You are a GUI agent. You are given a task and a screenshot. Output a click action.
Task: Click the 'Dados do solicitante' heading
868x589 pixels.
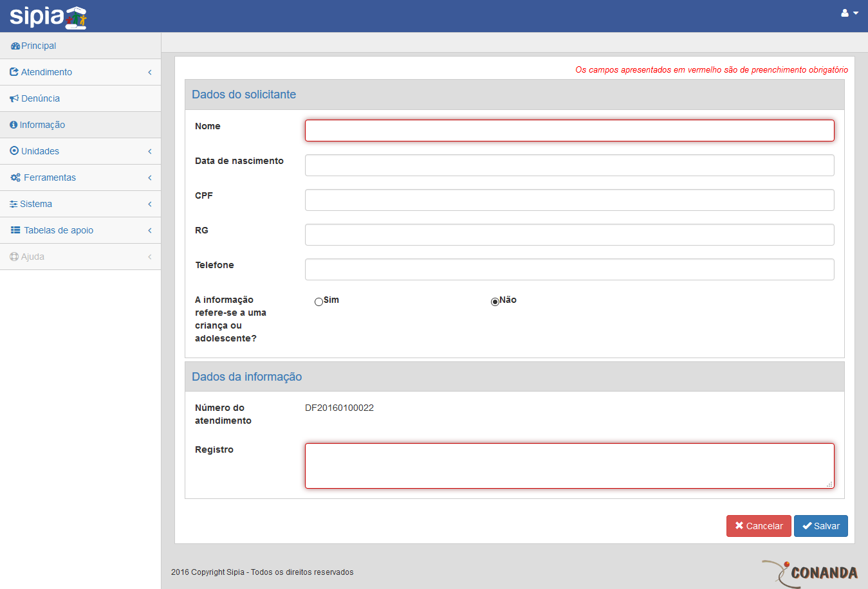(x=244, y=95)
